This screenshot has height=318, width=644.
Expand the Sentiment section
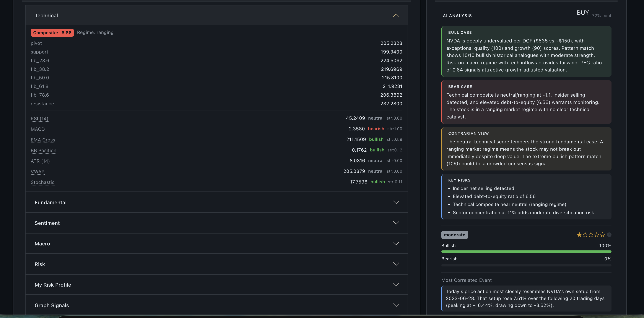[216, 223]
